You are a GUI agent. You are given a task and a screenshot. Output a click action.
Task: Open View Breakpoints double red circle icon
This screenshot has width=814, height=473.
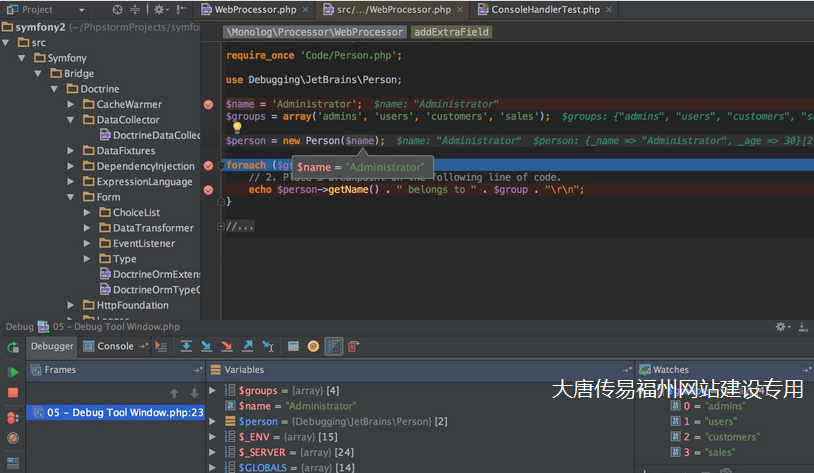pyautogui.click(x=13, y=417)
